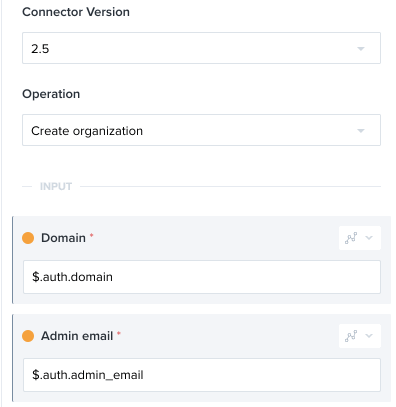Screen dimensions: 396x407
Task: Select the 2.5 version text
Action: (x=40, y=49)
